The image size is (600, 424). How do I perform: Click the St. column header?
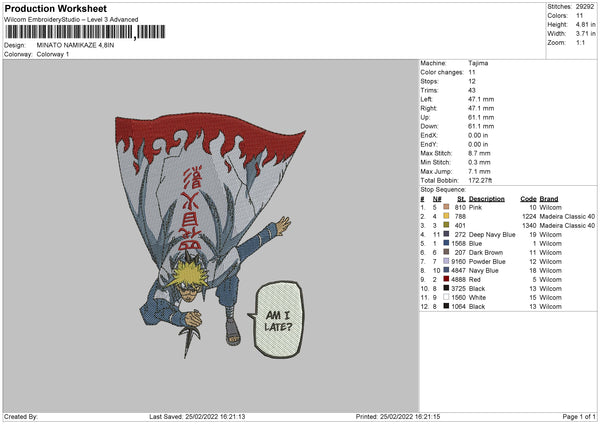point(461,199)
